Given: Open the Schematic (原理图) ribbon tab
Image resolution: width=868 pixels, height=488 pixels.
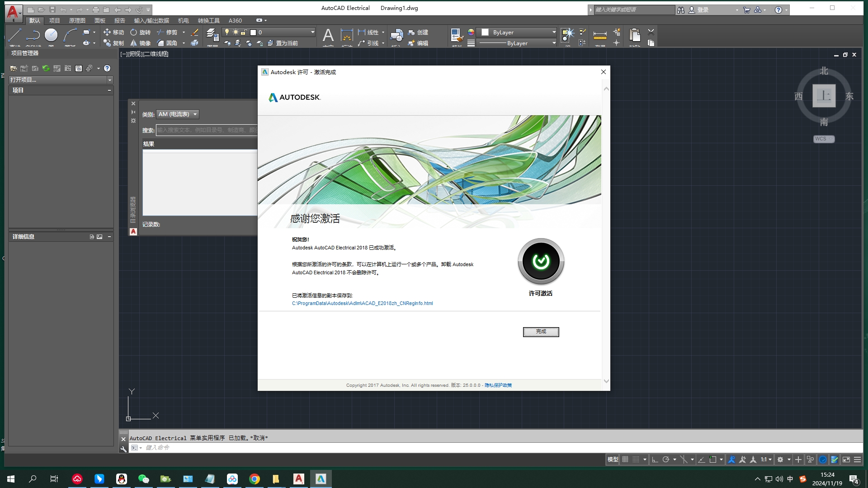Looking at the screenshot, I should [77, 20].
